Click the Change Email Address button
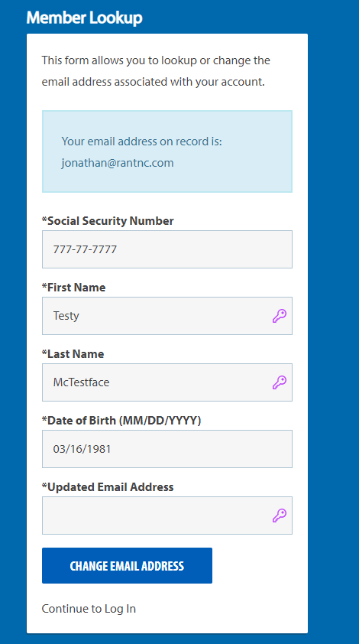The height and width of the screenshot is (644, 359). (x=128, y=565)
